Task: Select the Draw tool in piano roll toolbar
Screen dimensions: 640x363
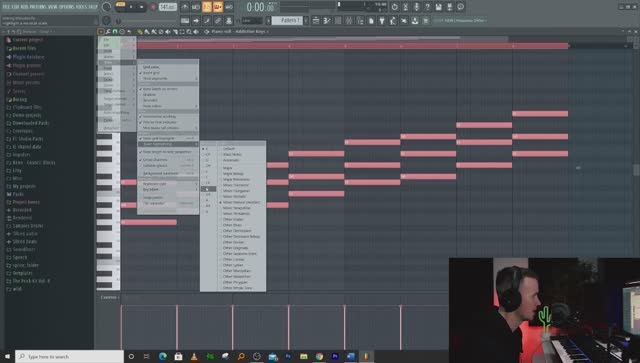Action: (140, 31)
